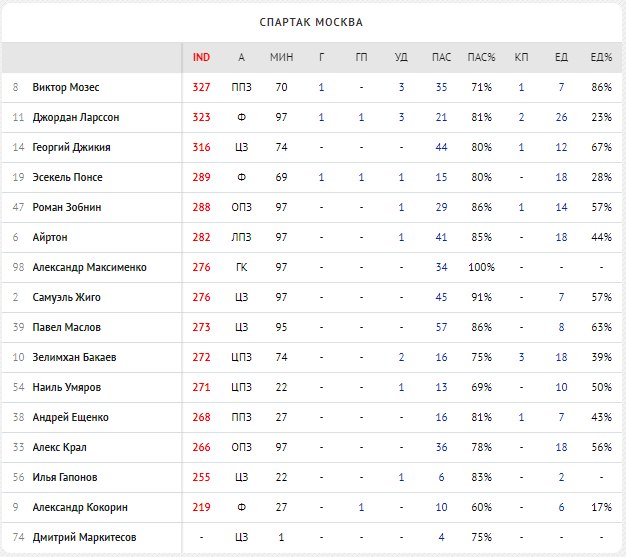Click Жиго's passes value 45

pos(441,297)
